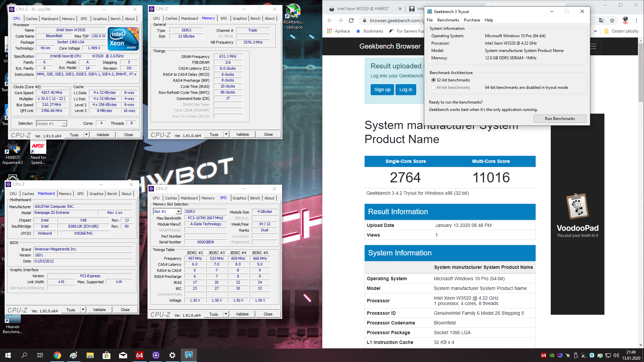Click the browser scrollbar down arrow
The height and width of the screenshot is (362, 644).
click(x=641, y=345)
